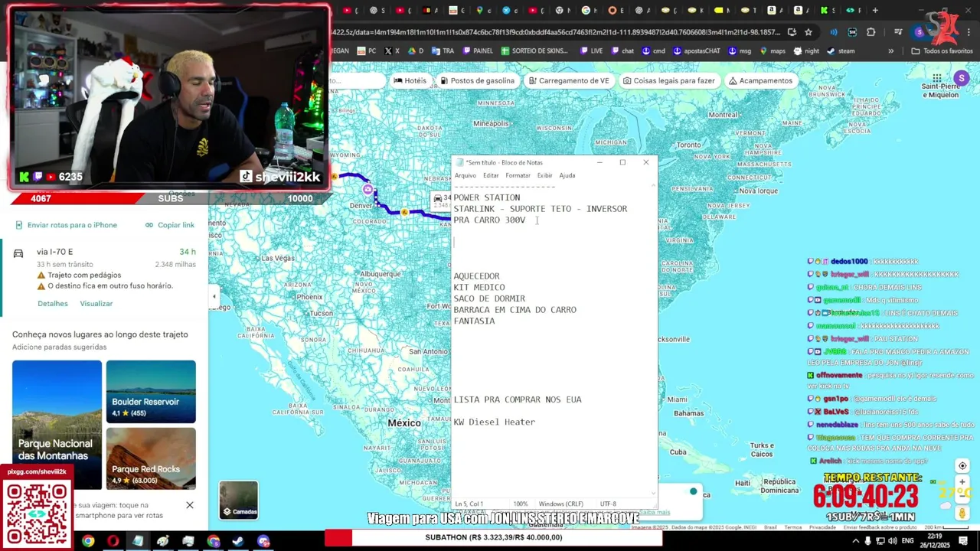Open the Todos os favoritos folder
Viewport: 980px width, 551px height.
[942, 51]
